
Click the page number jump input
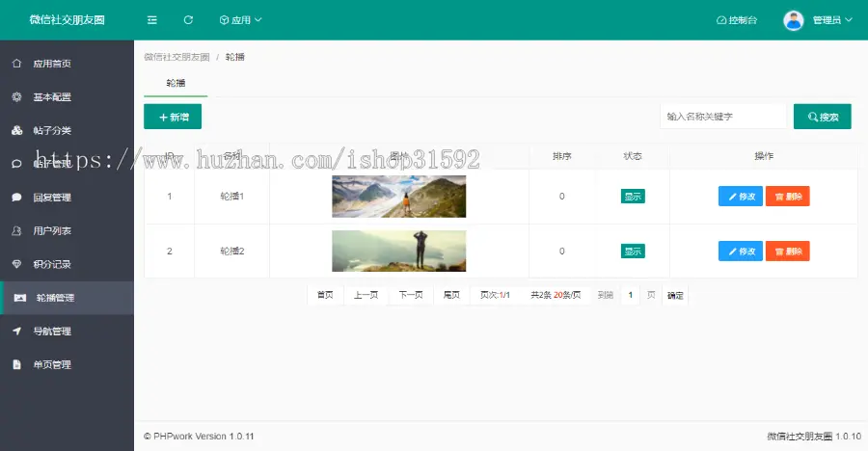pyautogui.click(x=631, y=295)
